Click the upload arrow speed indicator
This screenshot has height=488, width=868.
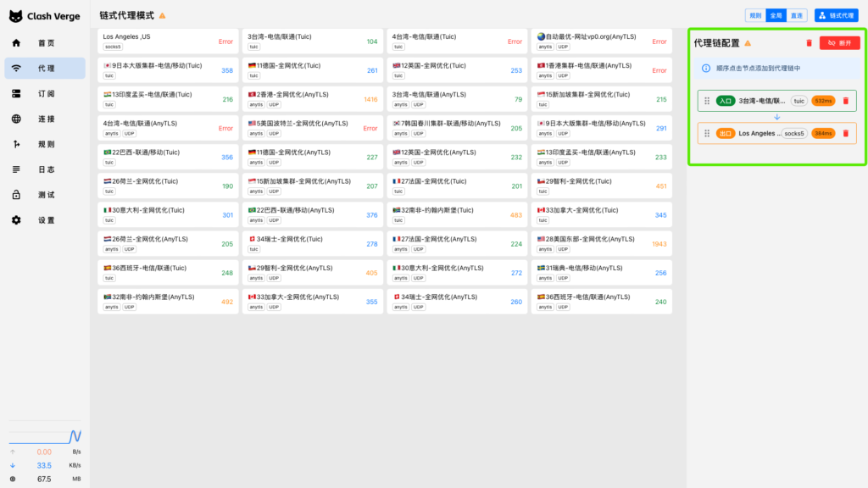(x=13, y=452)
